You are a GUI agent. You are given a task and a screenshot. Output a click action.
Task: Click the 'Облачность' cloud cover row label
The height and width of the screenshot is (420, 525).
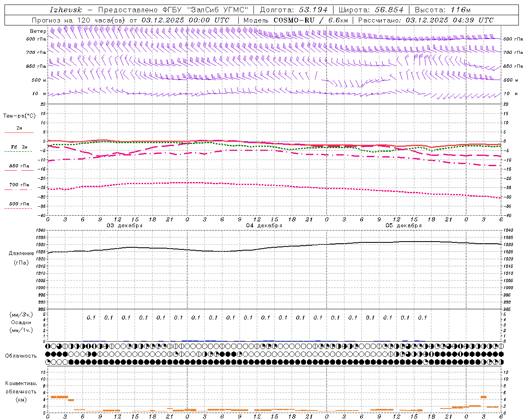[21, 356]
